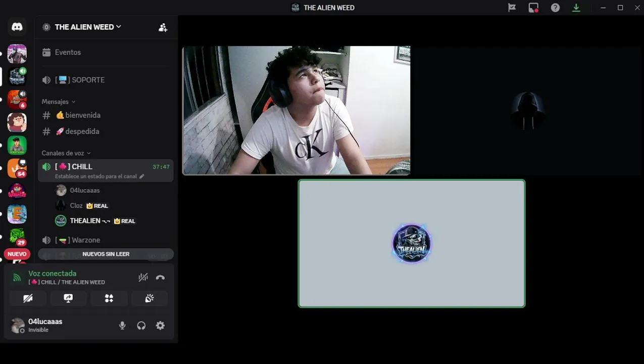This screenshot has width=644, height=364.
Task: Open the purple character server icon
Action: 17,54
